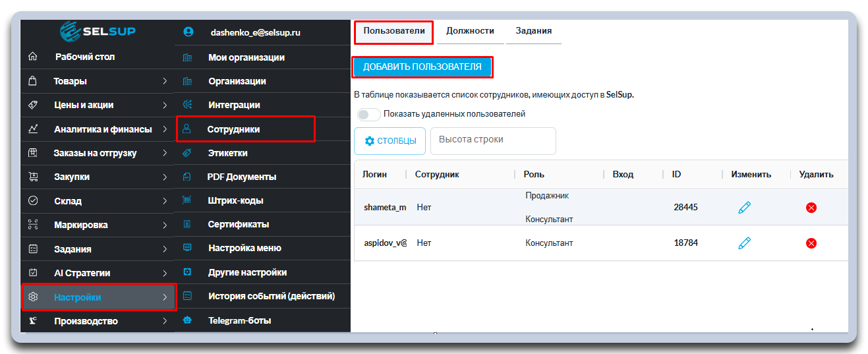The image size is (868, 354).
Task: Expand the Товары menu chevron
Action: pyautogui.click(x=165, y=81)
